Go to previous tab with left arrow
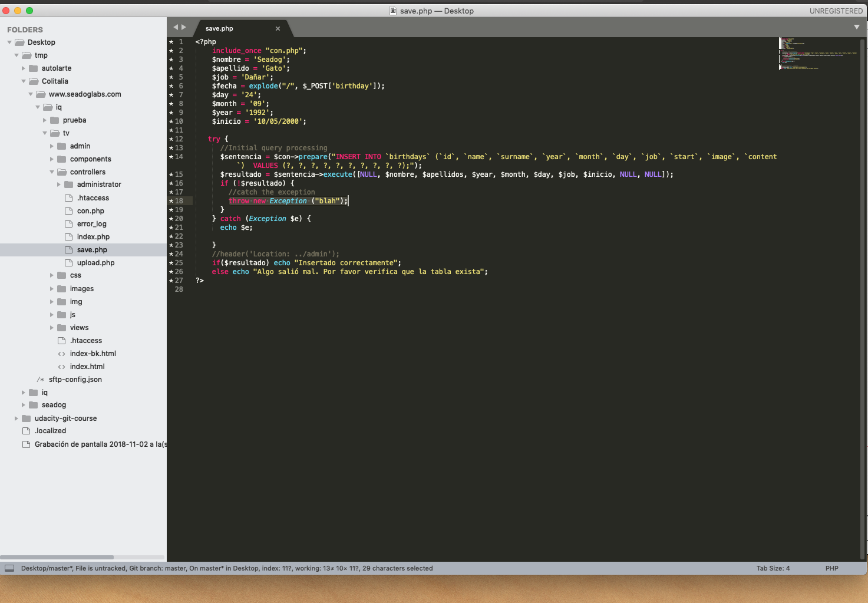 coord(176,27)
